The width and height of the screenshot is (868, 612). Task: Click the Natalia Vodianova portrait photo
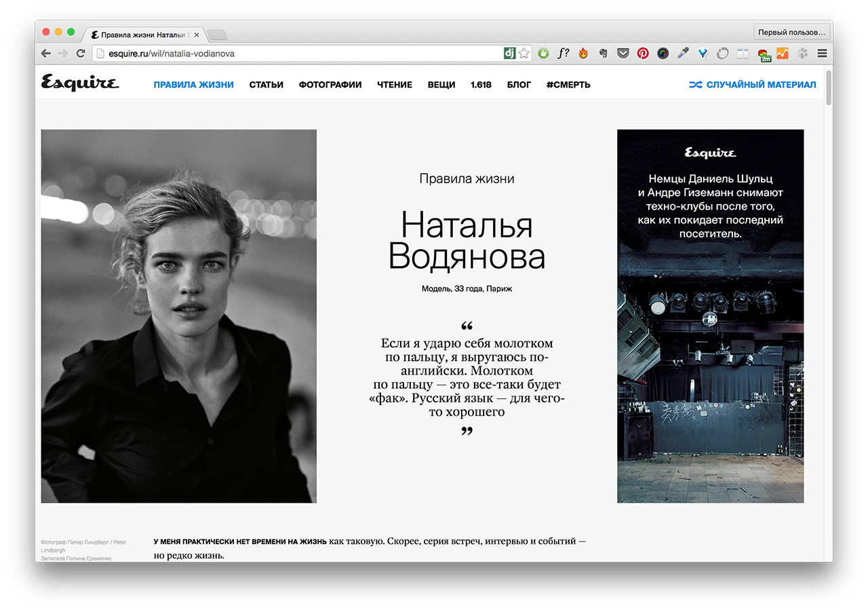(179, 316)
